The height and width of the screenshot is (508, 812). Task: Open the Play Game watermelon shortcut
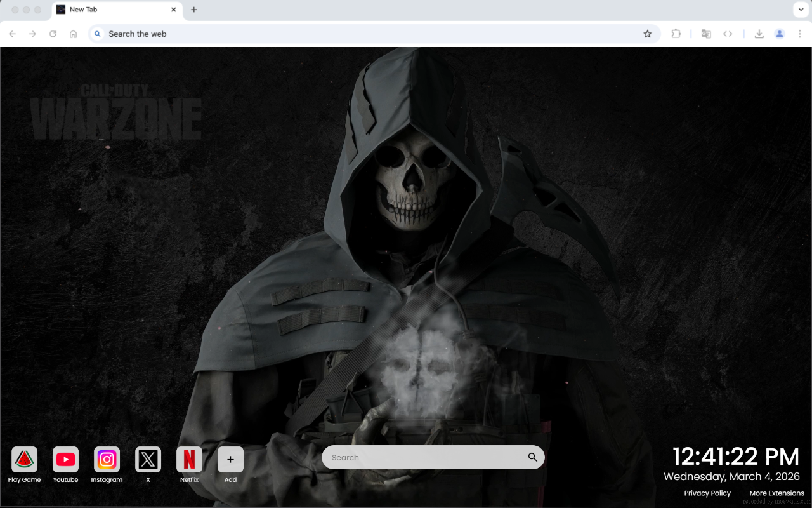[24, 459]
